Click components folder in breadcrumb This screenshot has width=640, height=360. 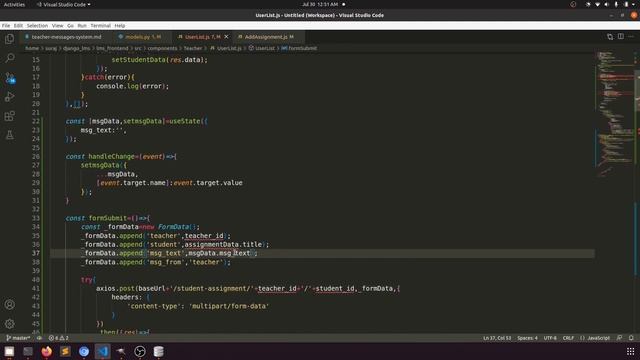pyautogui.click(x=162, y=48)
